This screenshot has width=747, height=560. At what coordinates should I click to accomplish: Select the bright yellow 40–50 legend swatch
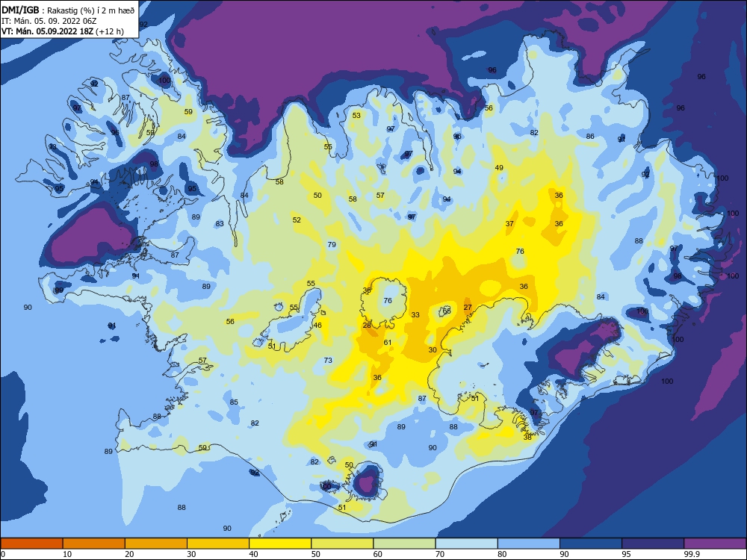280,544
